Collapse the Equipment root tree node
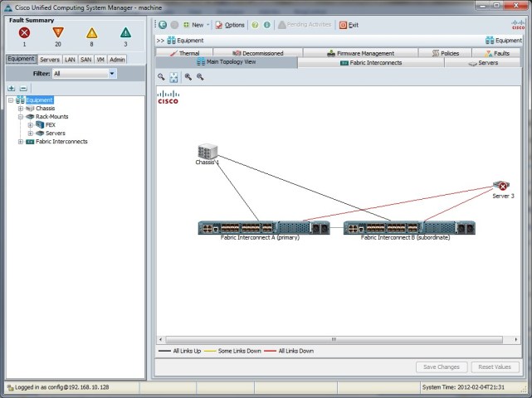 (x=11, y=100)
